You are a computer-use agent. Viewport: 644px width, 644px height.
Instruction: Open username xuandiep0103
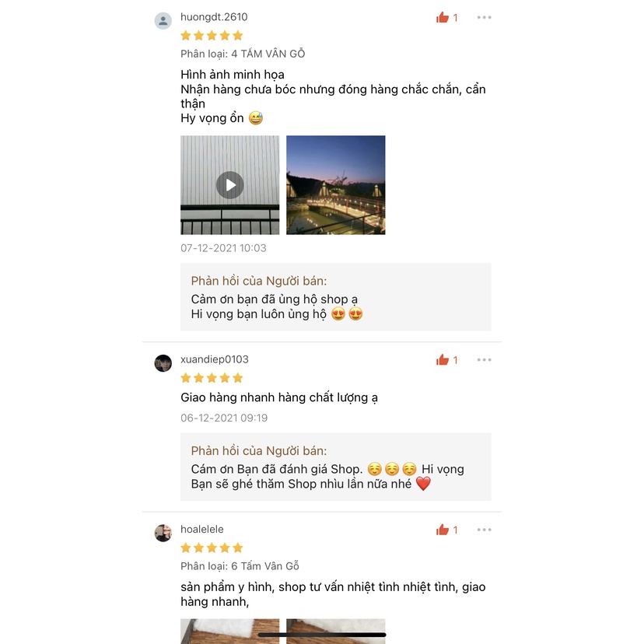point(215,359)
